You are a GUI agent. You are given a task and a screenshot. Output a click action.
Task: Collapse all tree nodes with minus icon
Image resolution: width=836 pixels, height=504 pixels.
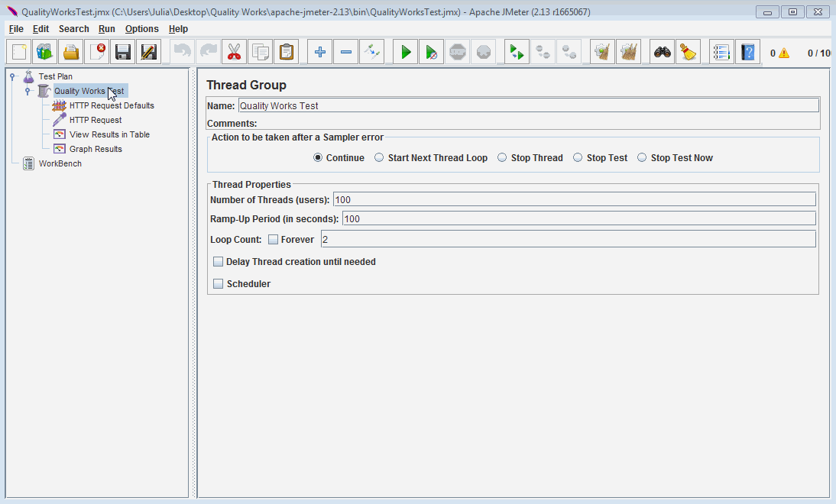(x=346, y=52)
